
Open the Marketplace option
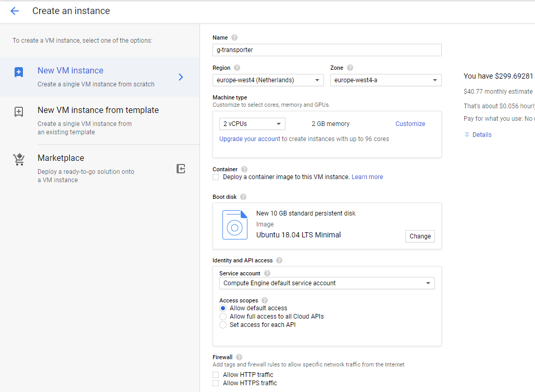(61, 158)
